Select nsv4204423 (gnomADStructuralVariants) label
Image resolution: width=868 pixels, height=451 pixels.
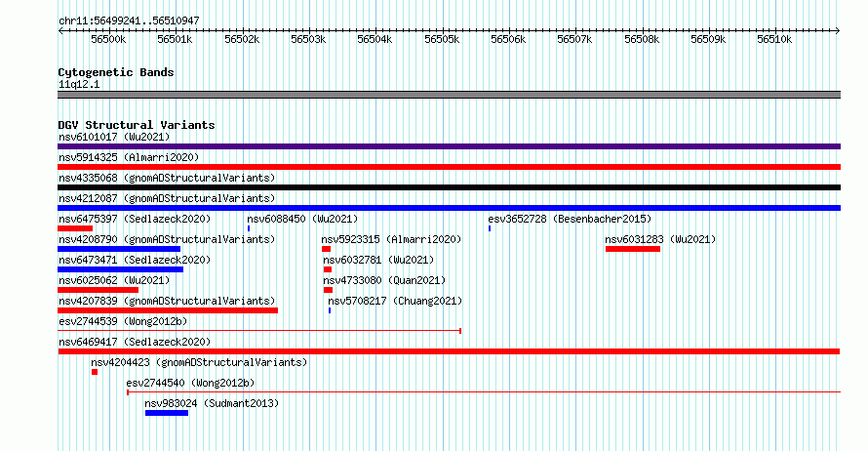click(199, 362)
